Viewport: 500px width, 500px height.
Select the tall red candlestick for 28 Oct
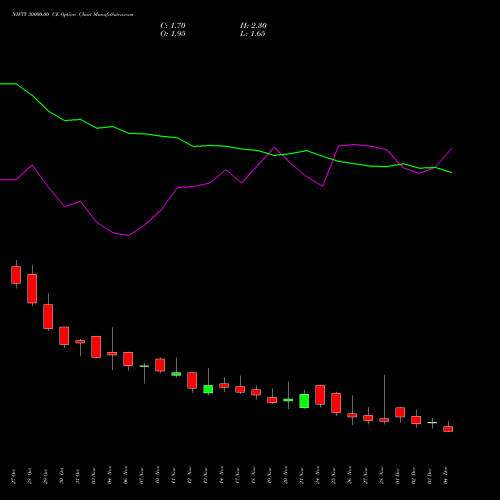click(32, 288)
